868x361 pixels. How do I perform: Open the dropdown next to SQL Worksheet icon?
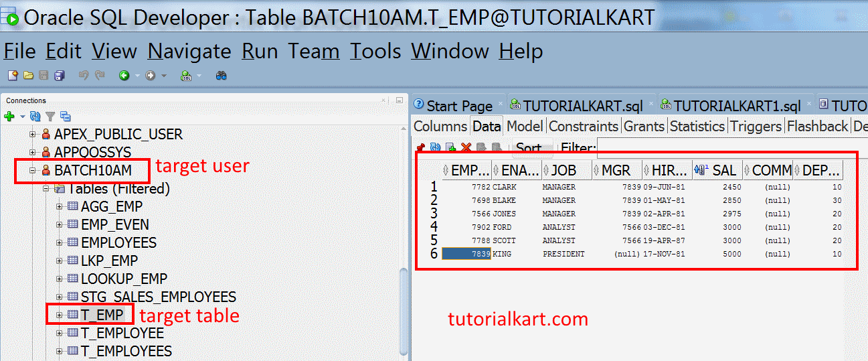[199, 76]
